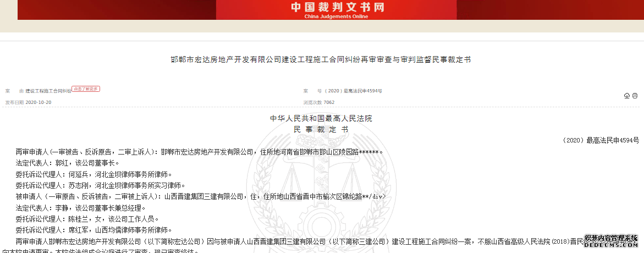Viewport: 644px width, 253px height.
Task: Click the line 法定代表人：李静
Action: coord(80,207)
